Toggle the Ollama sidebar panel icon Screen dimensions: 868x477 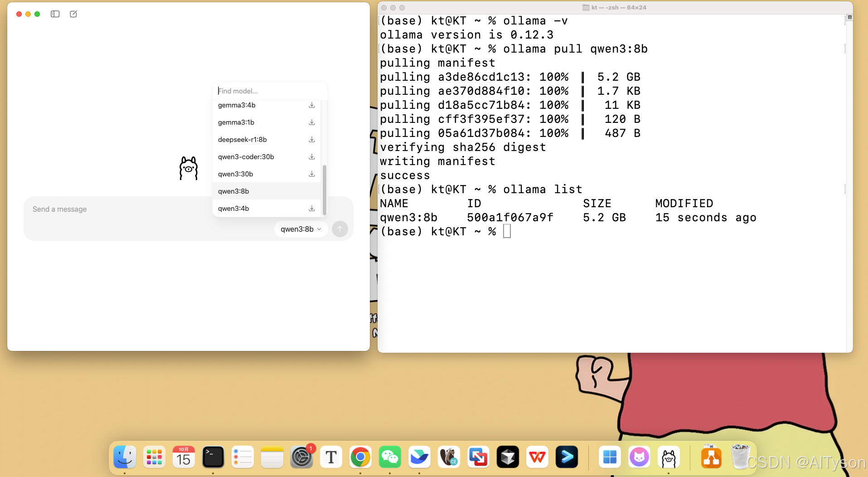(x=55, y=14)
